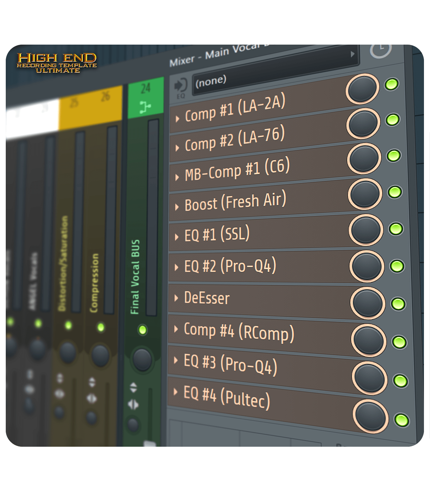Click the EQ #1 (SSL) mix knob
430x504 pixels.
(x=366, y=230)
